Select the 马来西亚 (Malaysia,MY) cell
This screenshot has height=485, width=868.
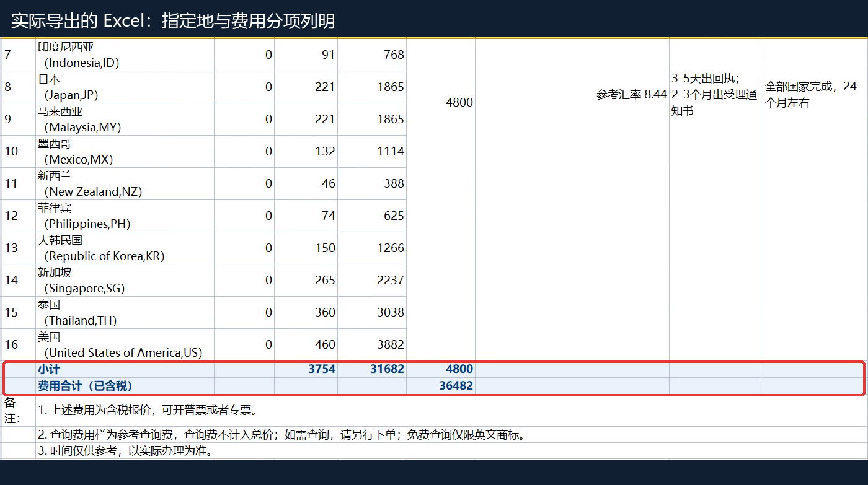[125, 119]
